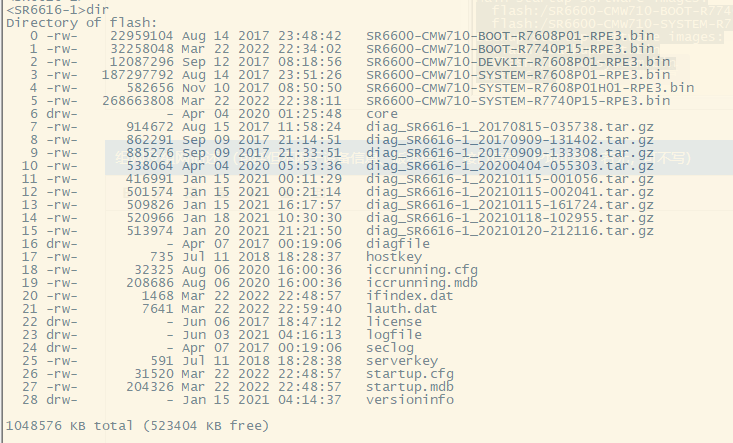733x443 pixels.
Task: Click the logfile directory name
Action: click(x=394, y=334)
